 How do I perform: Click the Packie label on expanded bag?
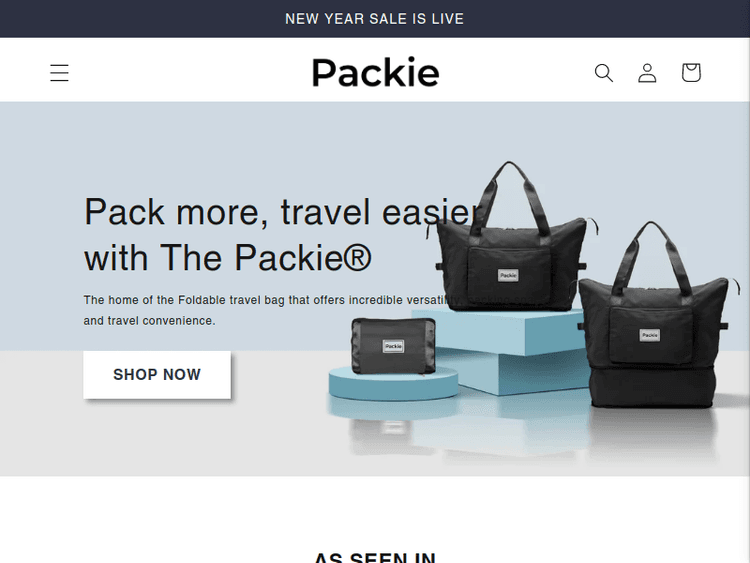click(x=650, y=335)
